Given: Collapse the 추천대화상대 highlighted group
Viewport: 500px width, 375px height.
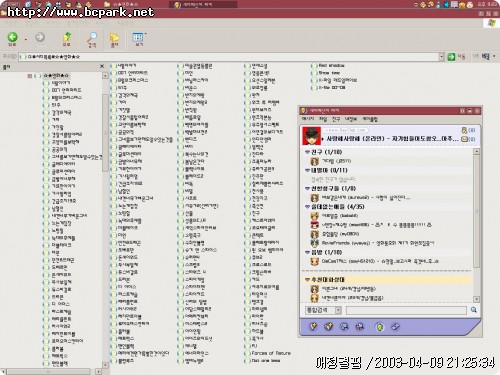Looking at the screenshot, I should pyautogui.click(x=307, y=280).
